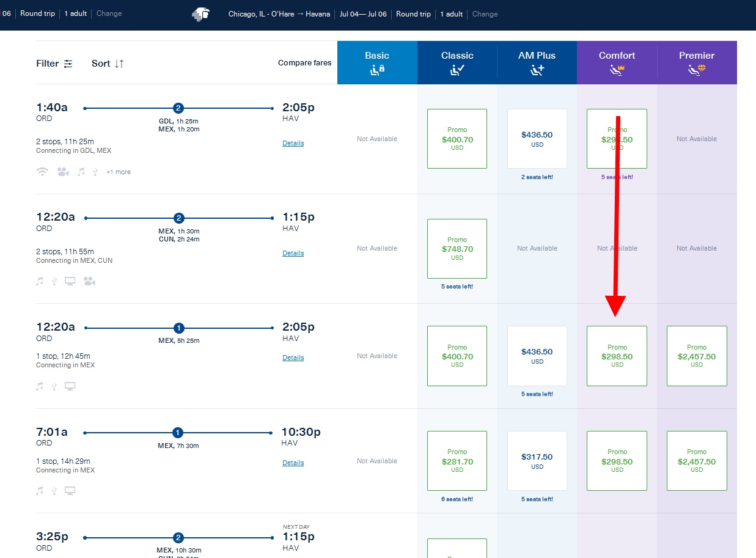Select the $298.50 Comfort Promo fare
This screenshot has width=756, height=558.
[x=617, y=356]
